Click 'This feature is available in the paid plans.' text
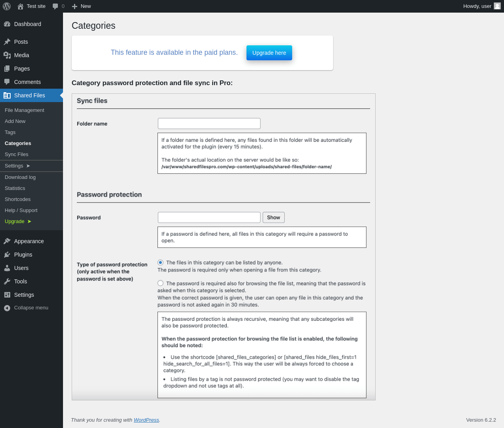 174,52
